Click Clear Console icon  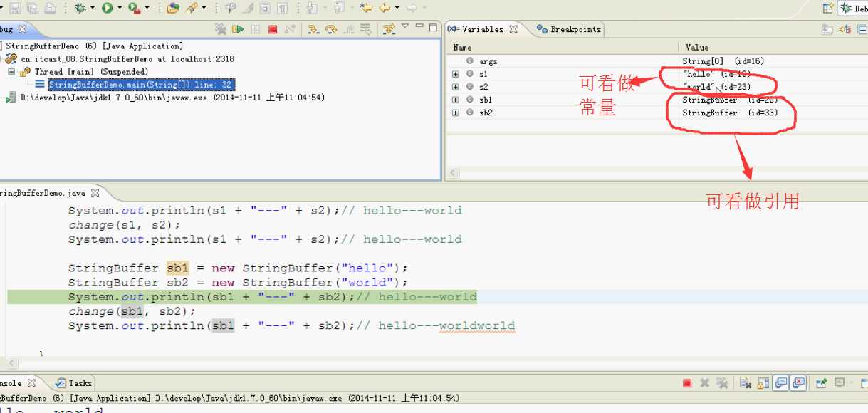(746, 383)
